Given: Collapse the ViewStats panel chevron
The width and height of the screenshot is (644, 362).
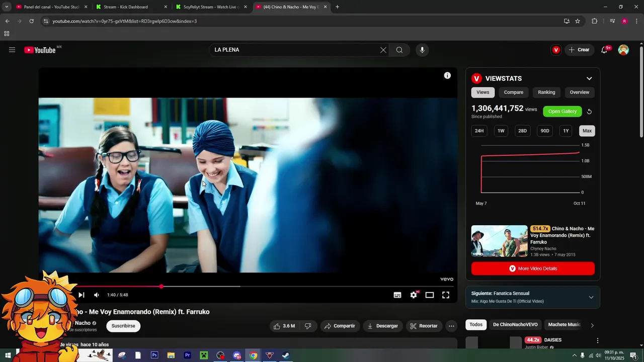Looking at the screenshot, I should pos(589,78).
